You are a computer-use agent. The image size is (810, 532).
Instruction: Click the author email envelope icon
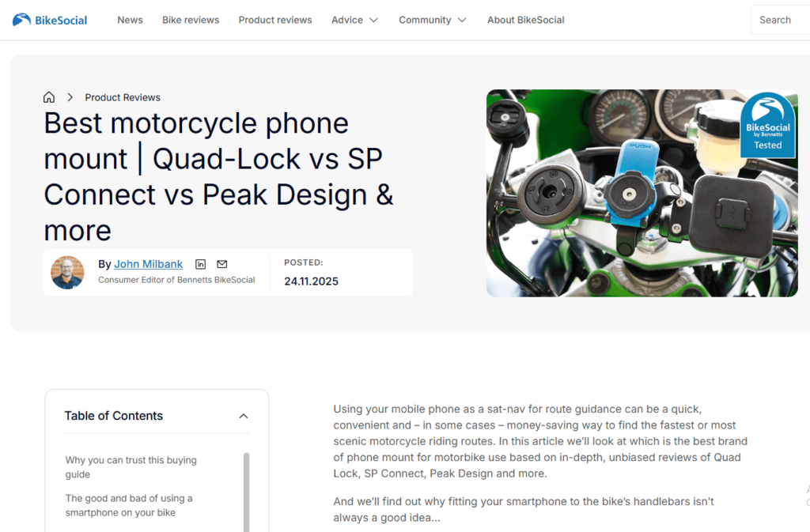coord(222,264)
